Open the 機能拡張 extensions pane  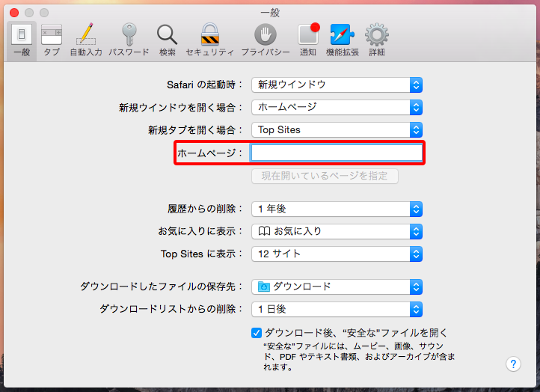343,40
